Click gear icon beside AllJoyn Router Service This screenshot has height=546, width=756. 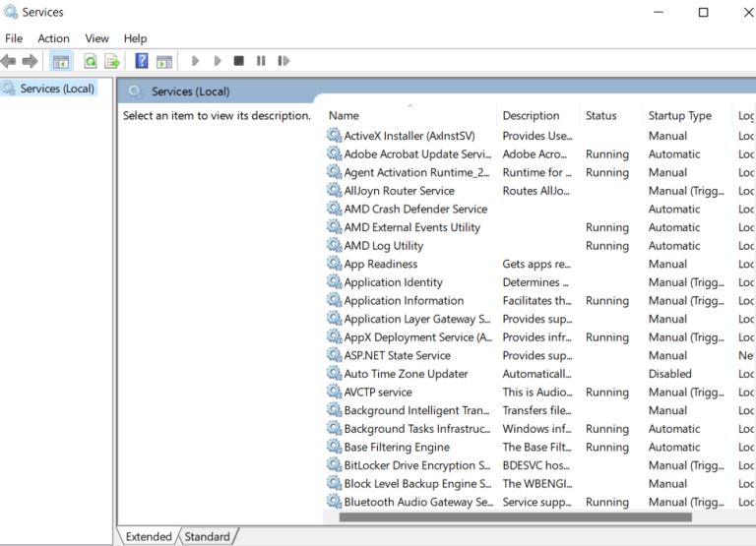click(334, 190)
